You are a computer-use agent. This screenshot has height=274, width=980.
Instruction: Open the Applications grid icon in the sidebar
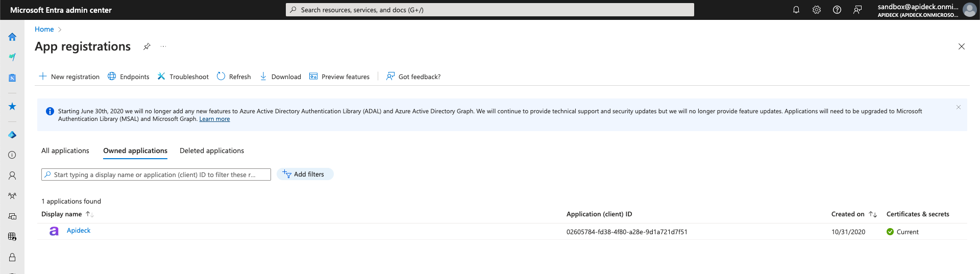point(12,237)
